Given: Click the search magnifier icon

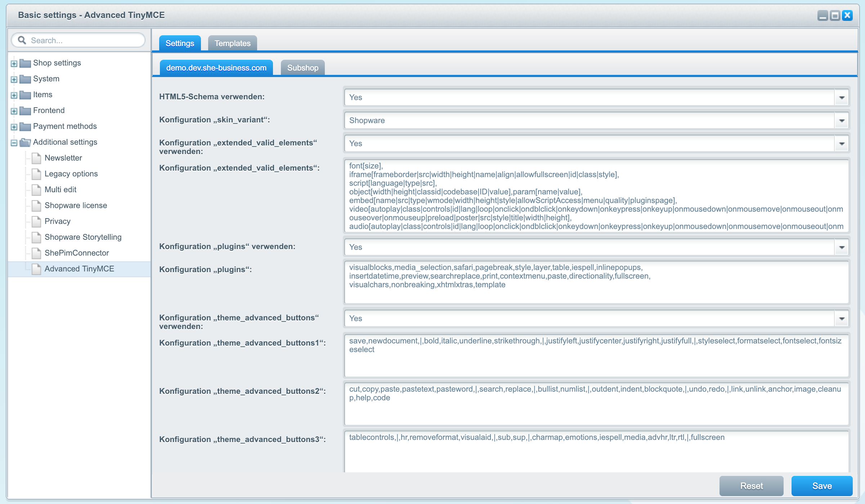Looking at the screenshot, I should click(22, 40).
